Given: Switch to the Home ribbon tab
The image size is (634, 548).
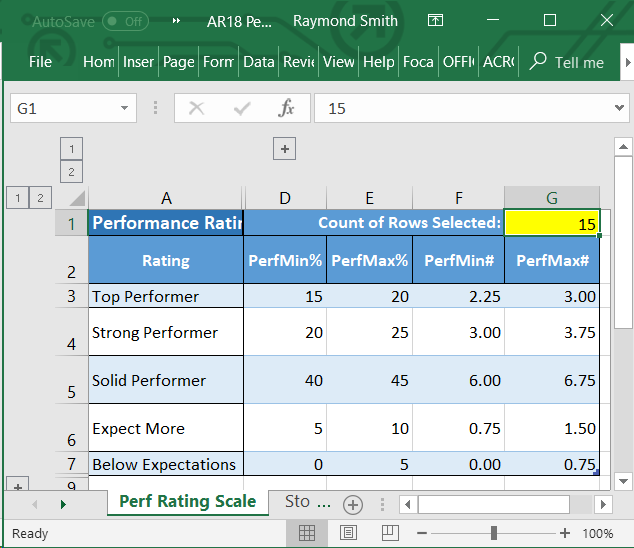Looking at the screenshot, I should click(x=99, y=62).
